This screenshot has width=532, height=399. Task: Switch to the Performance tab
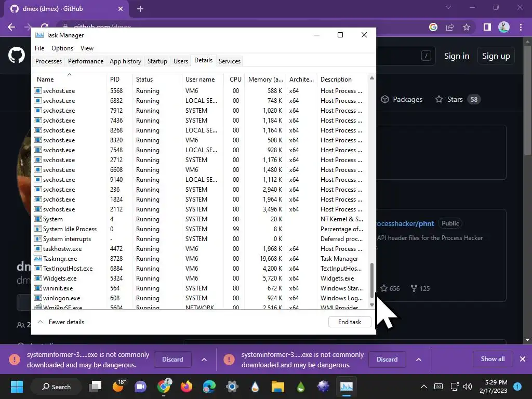tap(86, 61)
